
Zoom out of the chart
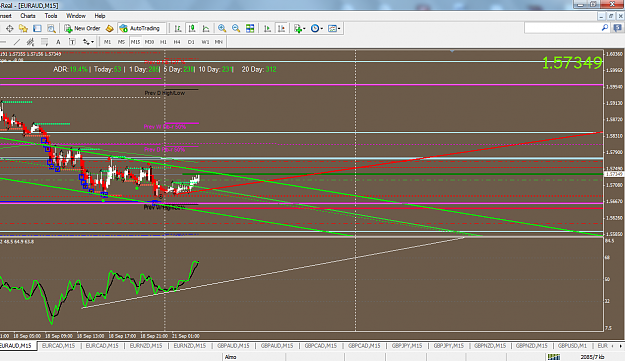236,28
